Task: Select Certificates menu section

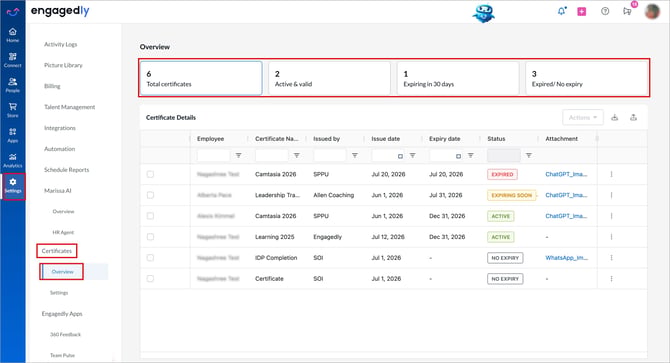Action: pos(57,251)
